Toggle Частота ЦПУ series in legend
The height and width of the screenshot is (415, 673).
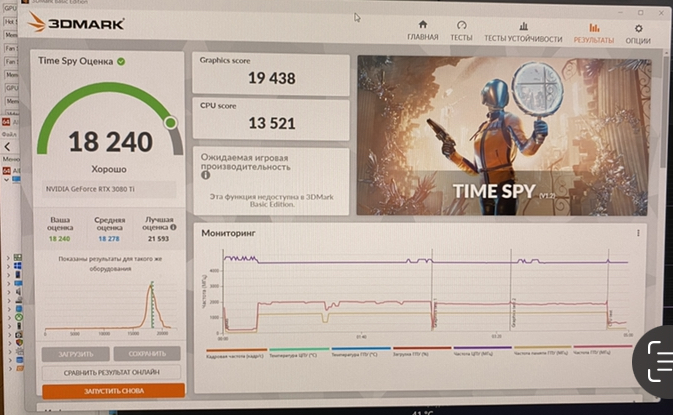click(x=482, y=352)
